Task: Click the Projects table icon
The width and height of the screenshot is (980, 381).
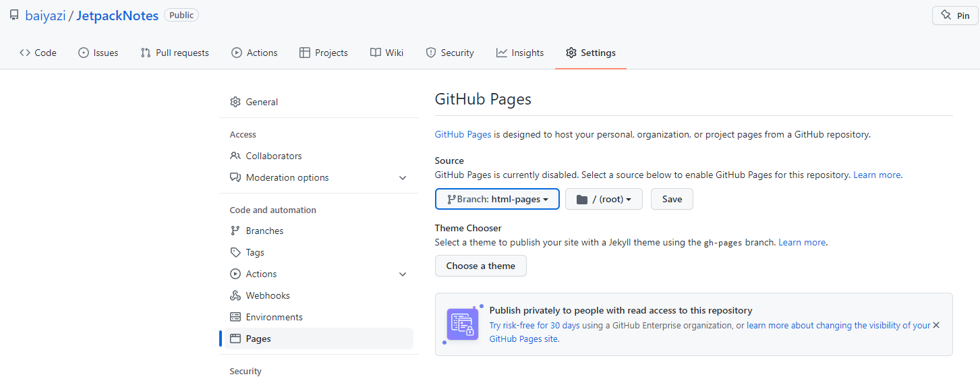Action: [x=305, y=53]
